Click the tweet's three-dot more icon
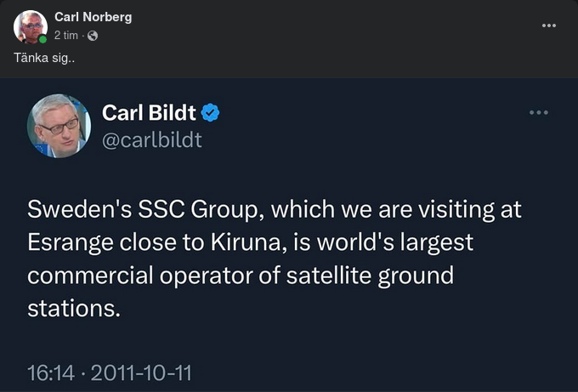The height and width of the screenshot is (392, 578). coord(539,113)
